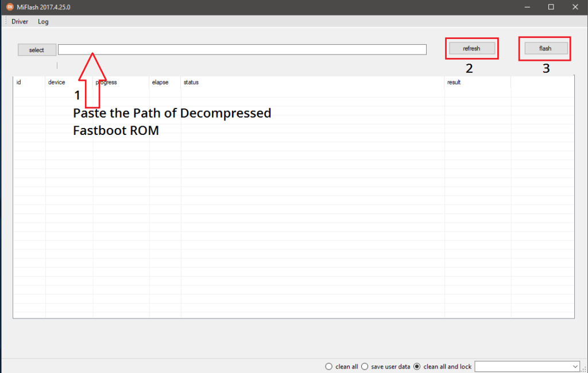Click the 'result' column header
The image size is (588, 373).
[x=477, y=82]
